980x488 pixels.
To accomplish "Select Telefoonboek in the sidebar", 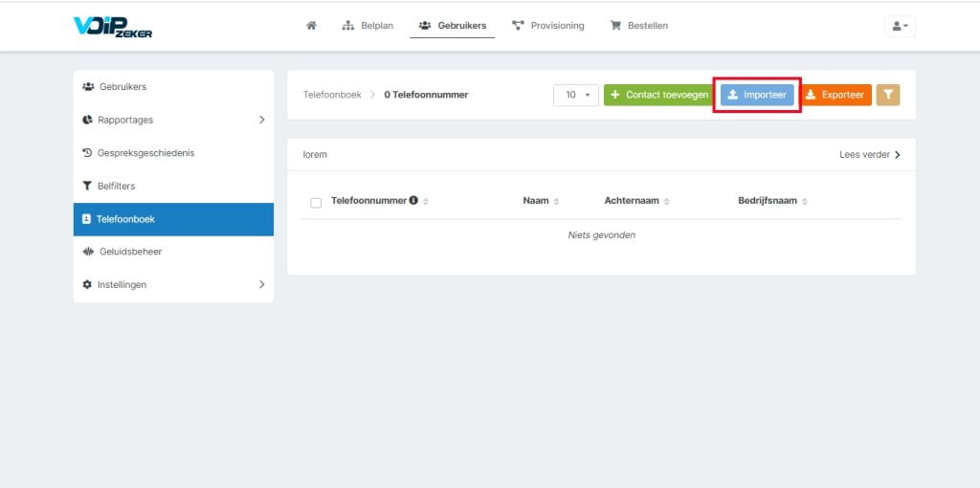I will (173, 219).
